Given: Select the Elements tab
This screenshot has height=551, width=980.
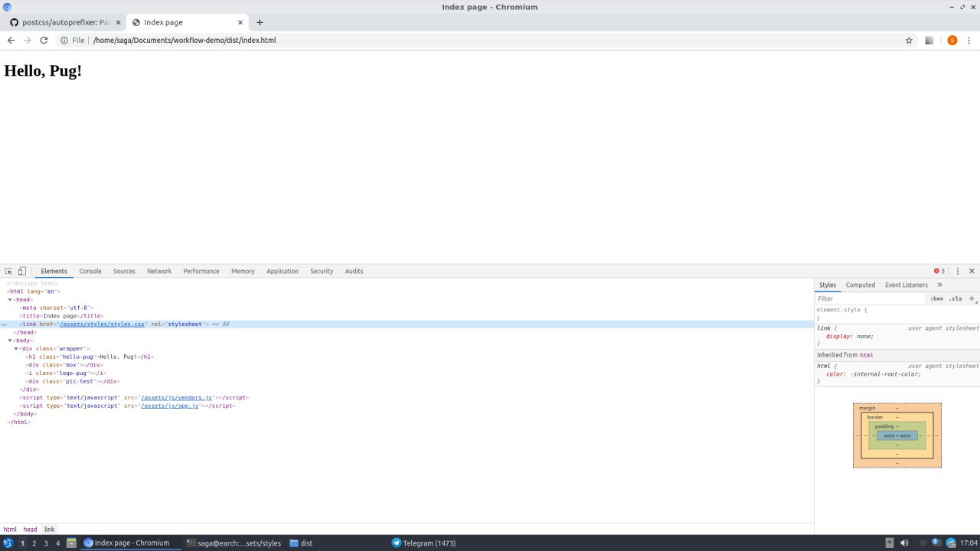Looking at the screenshot, I should [54, 271].
